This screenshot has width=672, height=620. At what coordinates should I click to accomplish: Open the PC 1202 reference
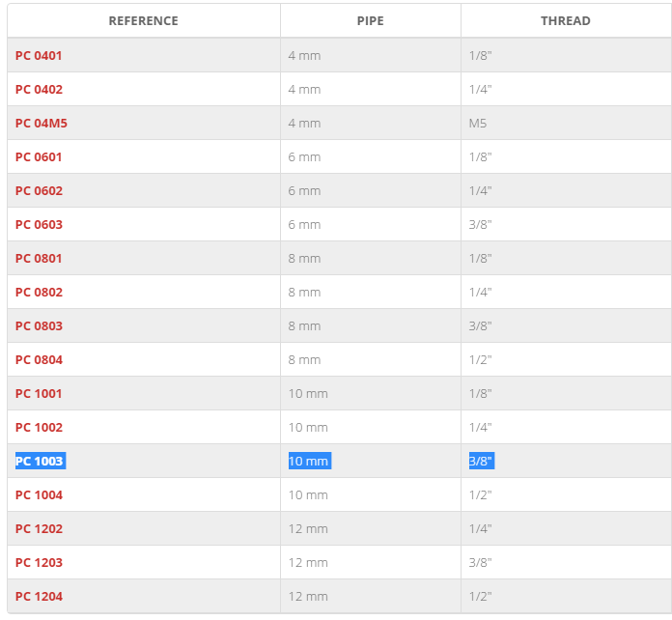click(39, 529)
